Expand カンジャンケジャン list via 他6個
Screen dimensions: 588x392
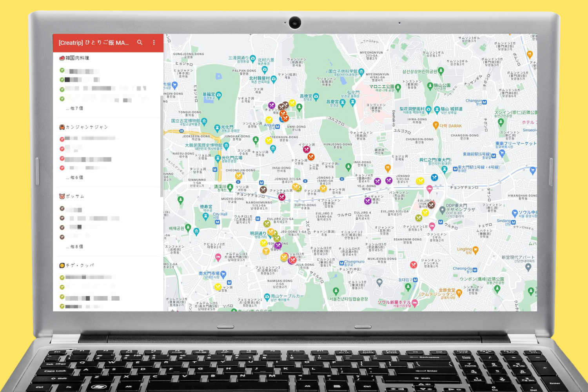tap(76, 178)
